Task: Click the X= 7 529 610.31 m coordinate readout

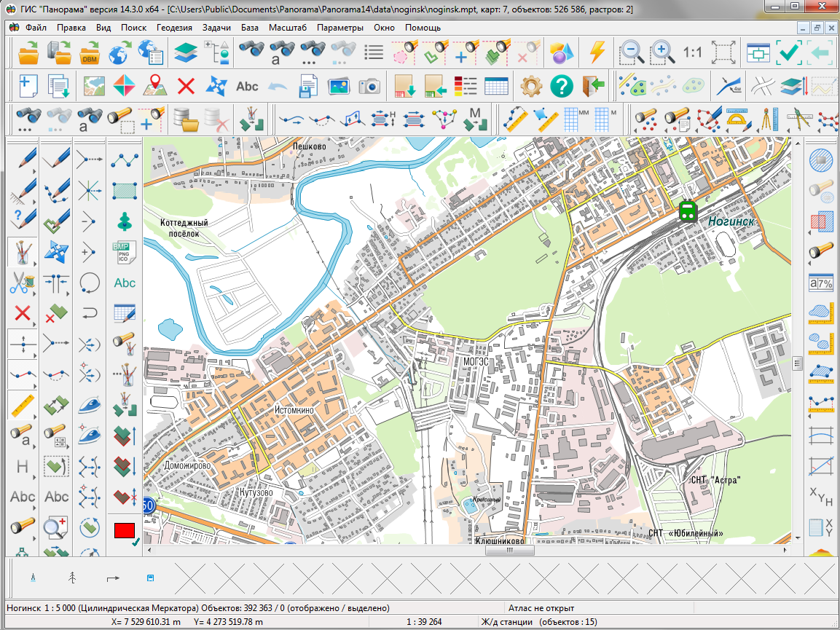Action: [x=146, y=622]
